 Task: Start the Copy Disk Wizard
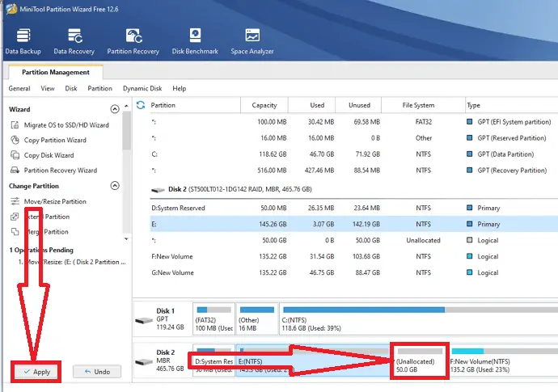coord(49,155)
